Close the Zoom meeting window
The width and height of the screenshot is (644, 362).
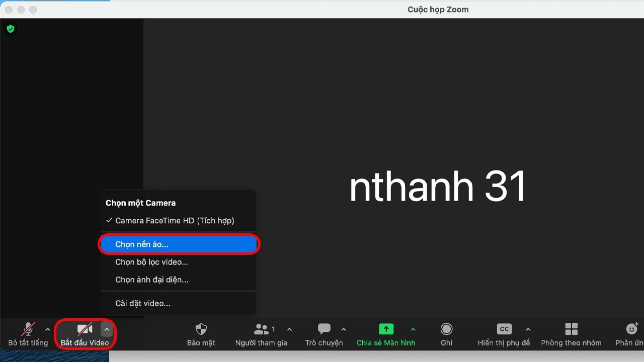tap(9, 10)
